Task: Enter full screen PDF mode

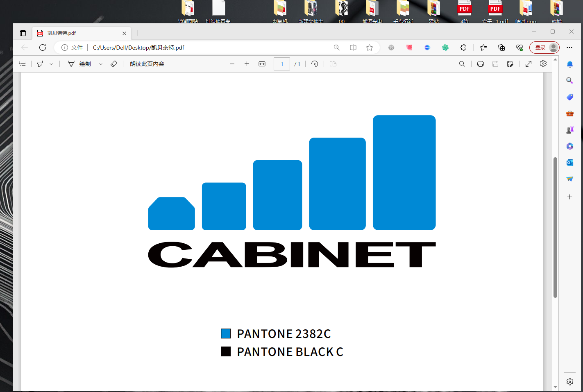Action: click(529, 64)
